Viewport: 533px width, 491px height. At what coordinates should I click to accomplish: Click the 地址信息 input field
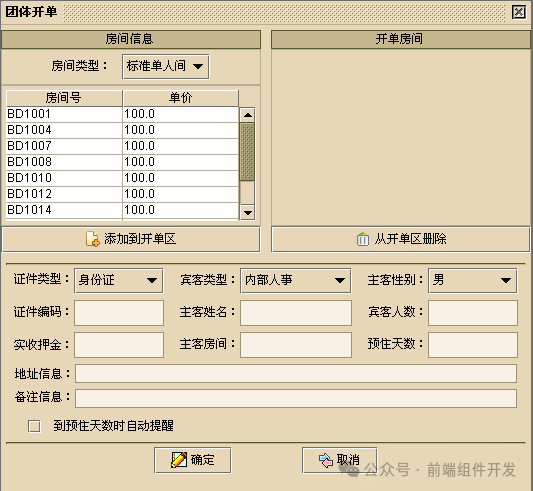[296, 373]
